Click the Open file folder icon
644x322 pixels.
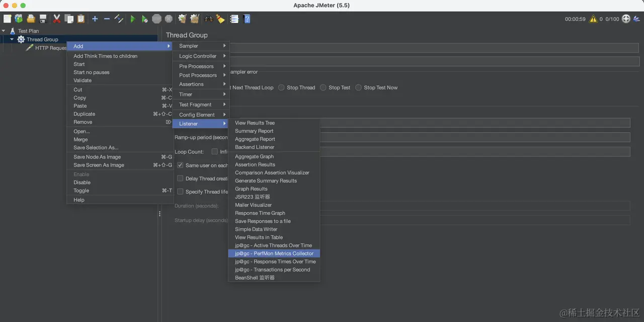31,19
